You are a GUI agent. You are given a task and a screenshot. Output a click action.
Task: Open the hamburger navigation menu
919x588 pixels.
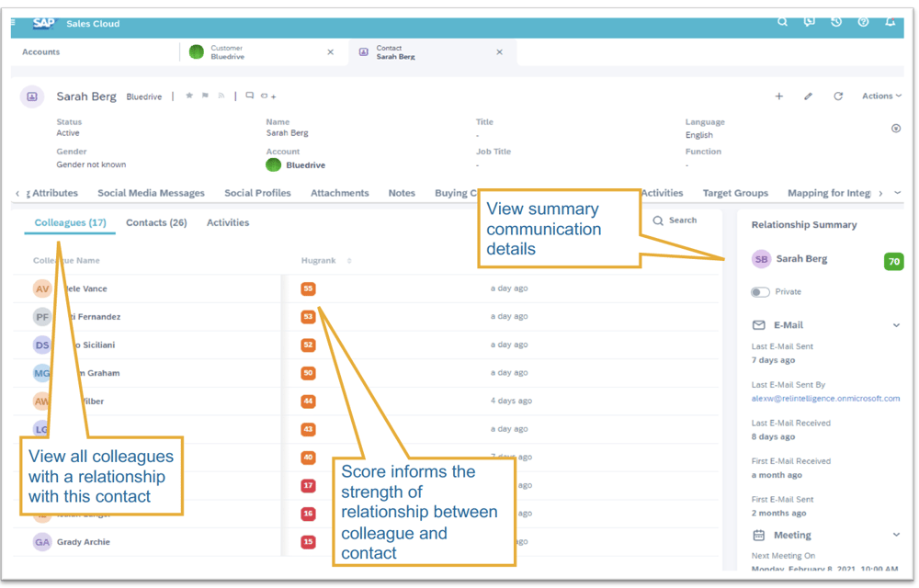click(13, 23)
